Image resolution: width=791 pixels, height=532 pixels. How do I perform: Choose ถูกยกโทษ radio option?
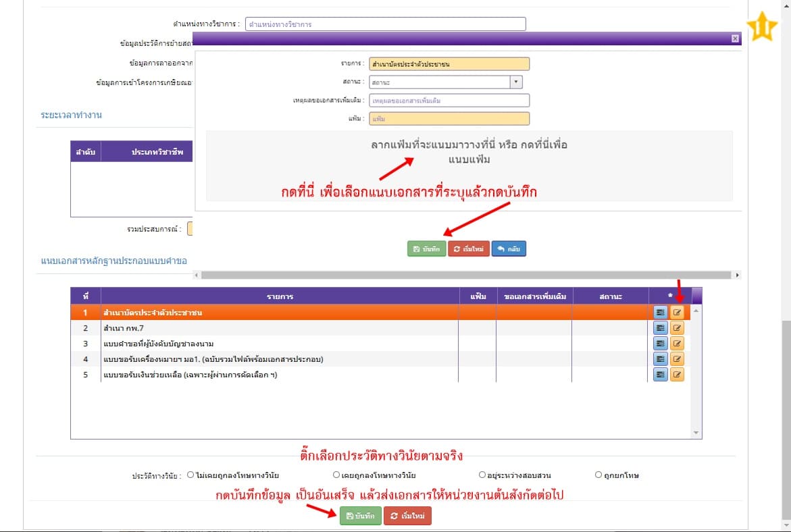pyautogui.click(x=598, y=475)
